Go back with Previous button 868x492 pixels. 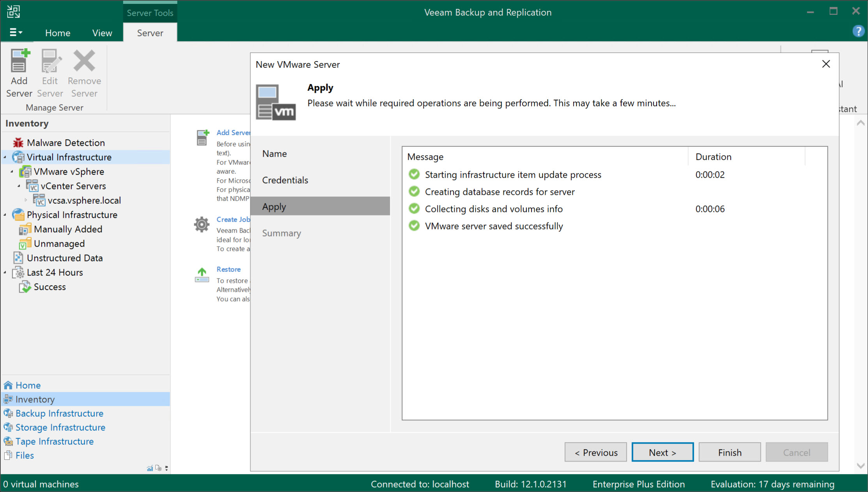coord(595,452)
